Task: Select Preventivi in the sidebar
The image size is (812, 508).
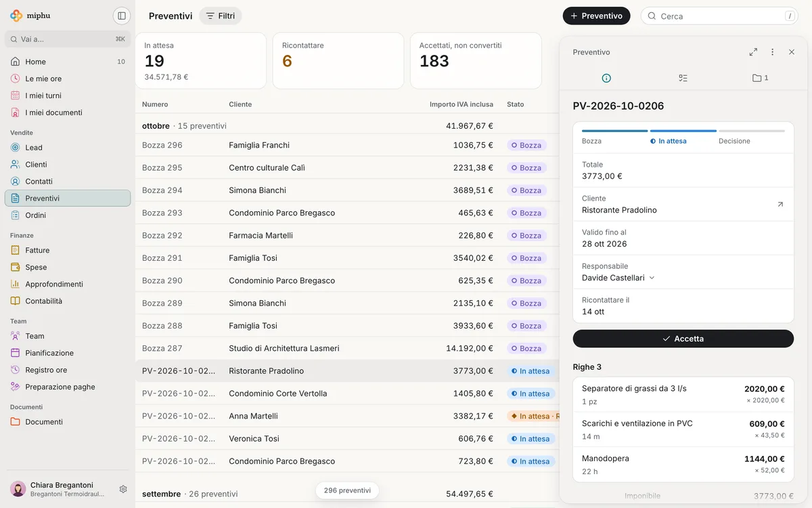Action: coord(68,198)
